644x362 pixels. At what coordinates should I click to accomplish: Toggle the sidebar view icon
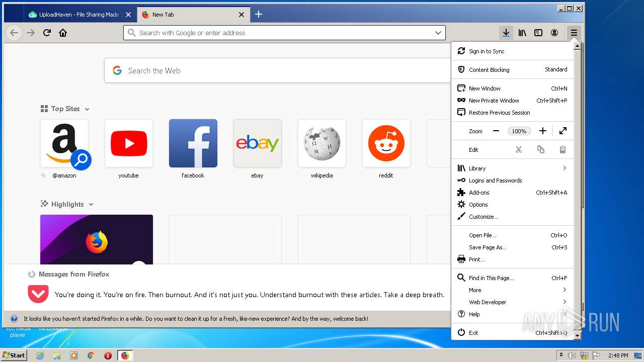[538, 33]
